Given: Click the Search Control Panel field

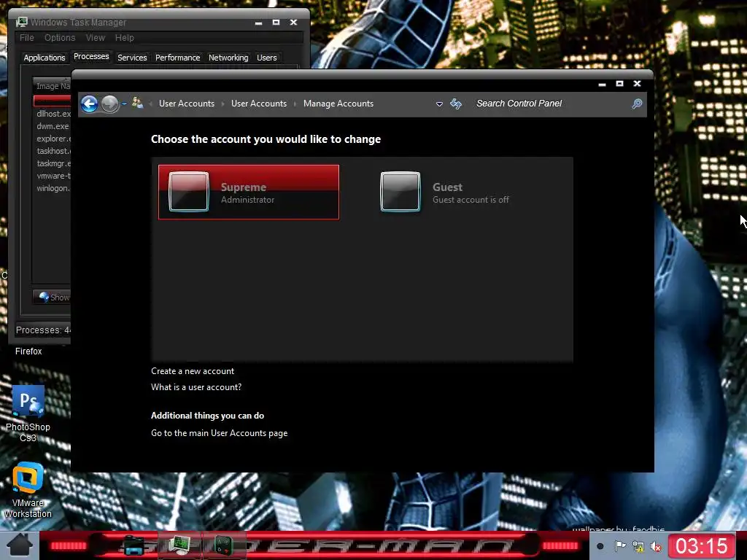Looking at the screenshot, I should point(550,104).
